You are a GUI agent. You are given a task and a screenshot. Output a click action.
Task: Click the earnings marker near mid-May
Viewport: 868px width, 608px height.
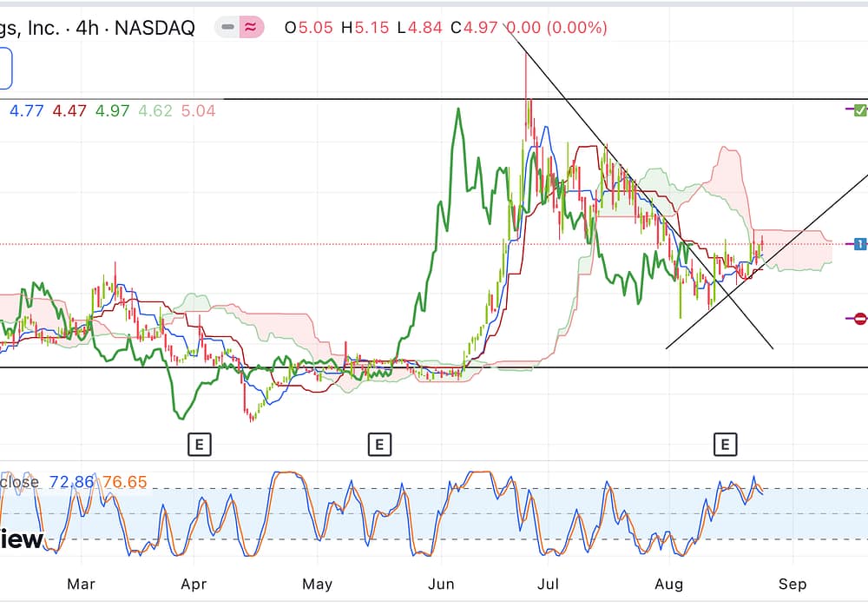(378, 445)
